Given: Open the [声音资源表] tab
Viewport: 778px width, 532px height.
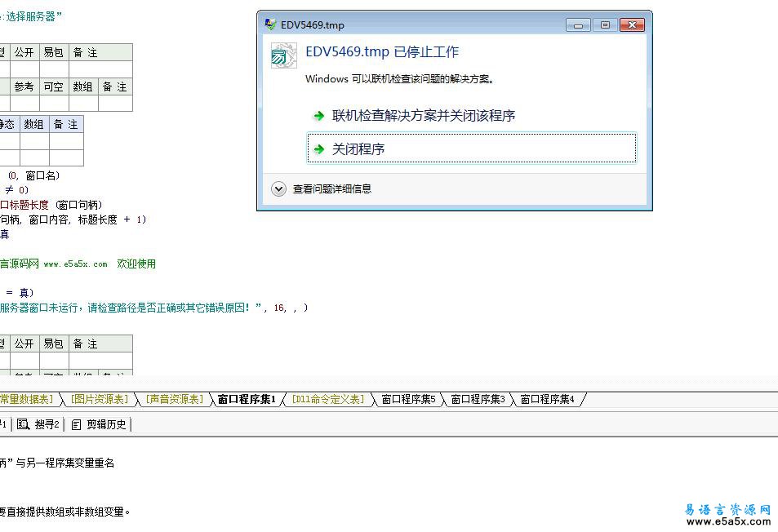Looking at the screenshot, I should [x=175, y=399].
